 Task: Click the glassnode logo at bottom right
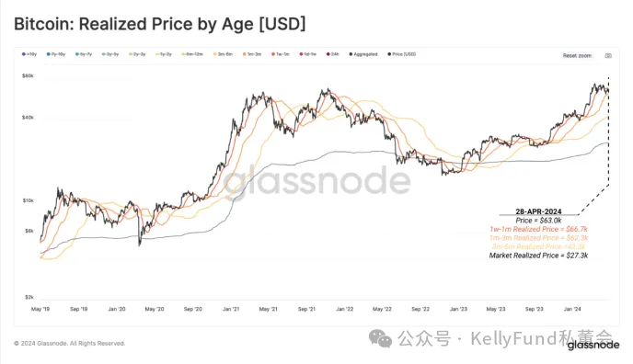[593, 345]
